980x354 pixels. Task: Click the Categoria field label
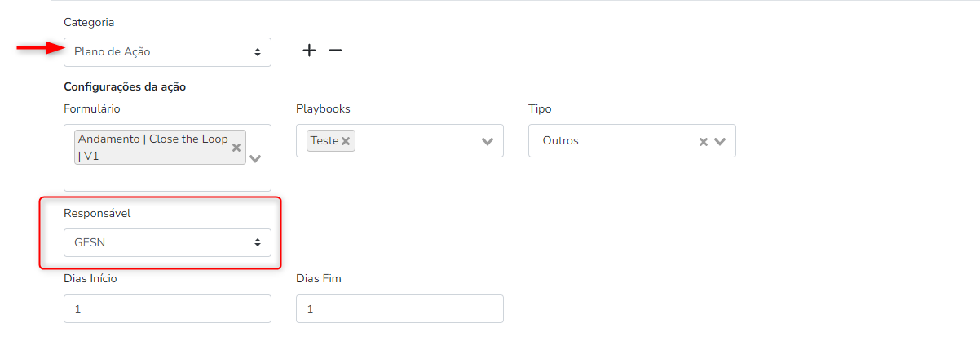(89, 22)
